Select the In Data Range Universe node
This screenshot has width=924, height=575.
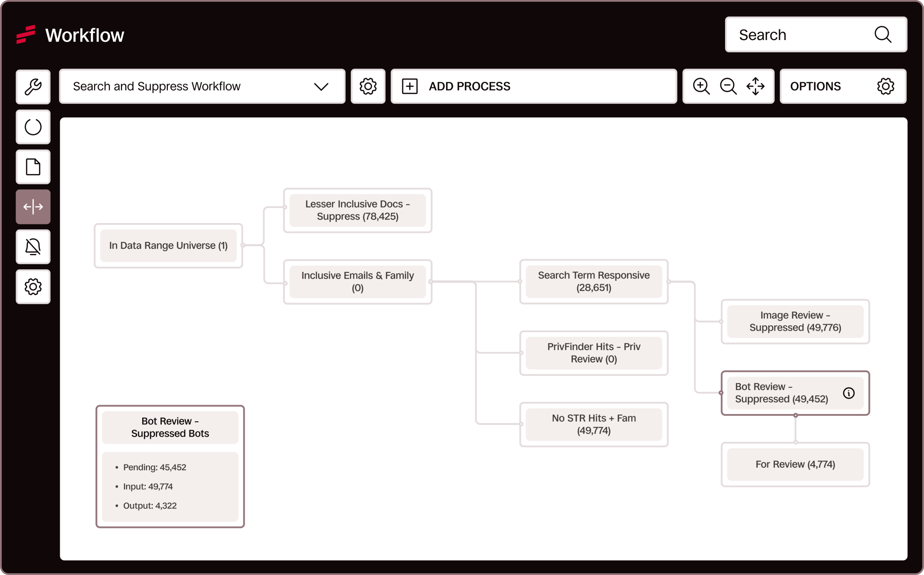[169, 246]
